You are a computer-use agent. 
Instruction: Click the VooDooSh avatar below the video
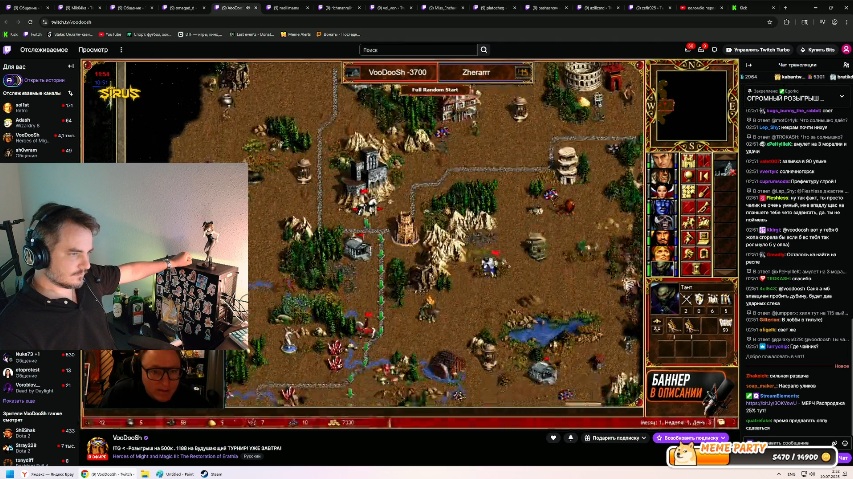[x=97, y=449]
